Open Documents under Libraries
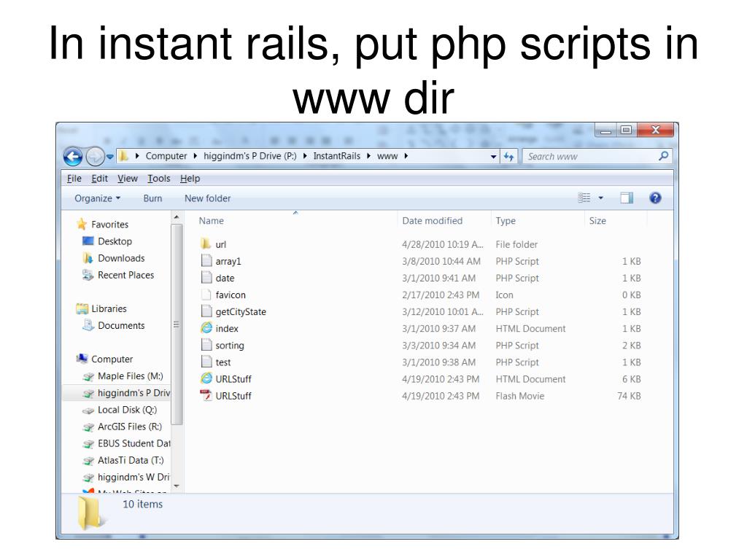The height and width of the screenshot is (560, 747). [121, 325]
